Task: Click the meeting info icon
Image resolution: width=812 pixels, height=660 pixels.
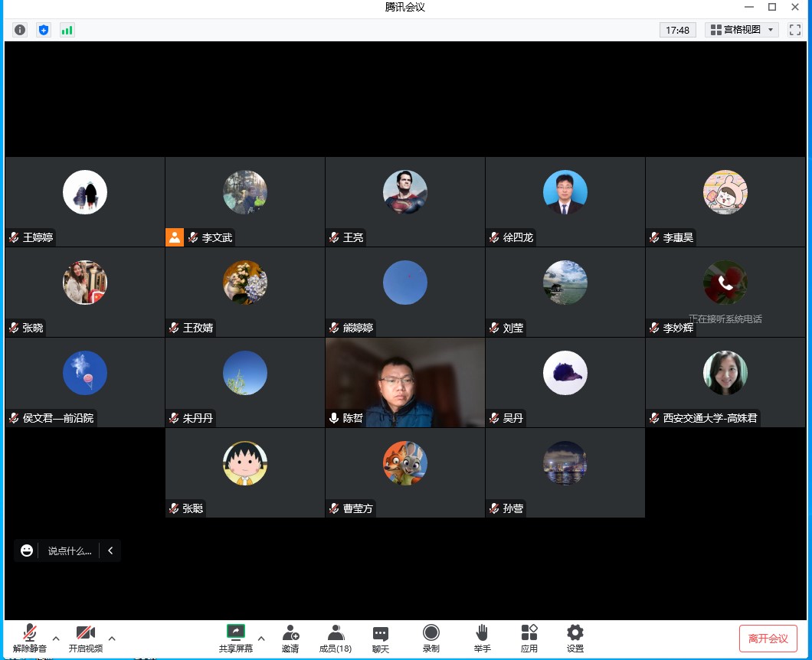Action: click(x=20, y=30)
